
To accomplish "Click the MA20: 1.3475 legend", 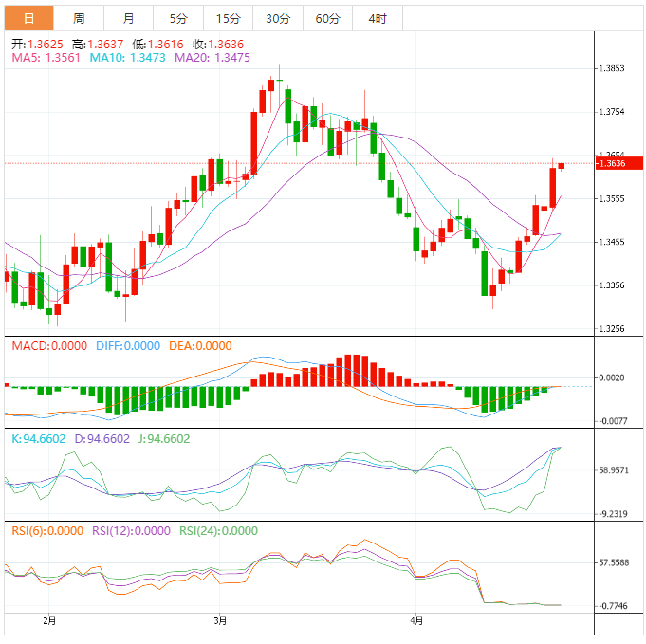I will [212, 57].
